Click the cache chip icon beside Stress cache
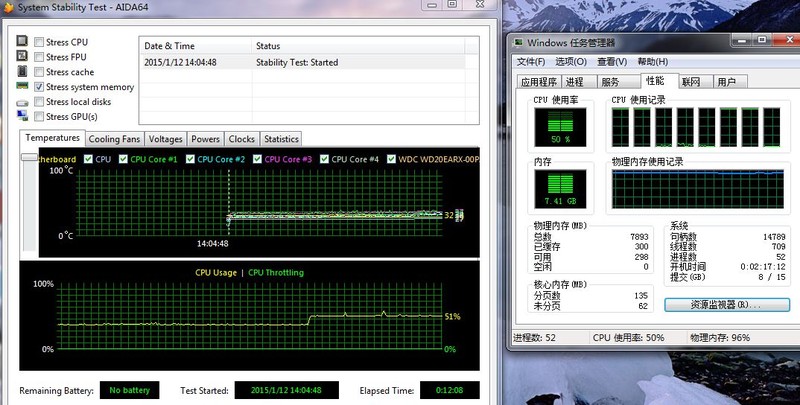Image resolution: width=800 pixels, height=405 pixels. point(22,71)
